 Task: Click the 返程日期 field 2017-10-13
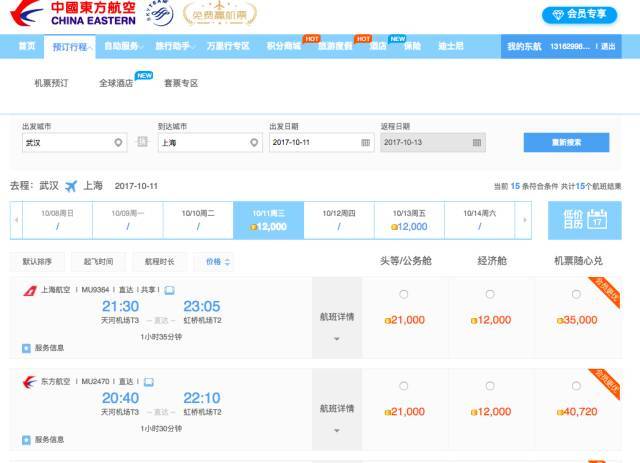click(x=433, y=142)
